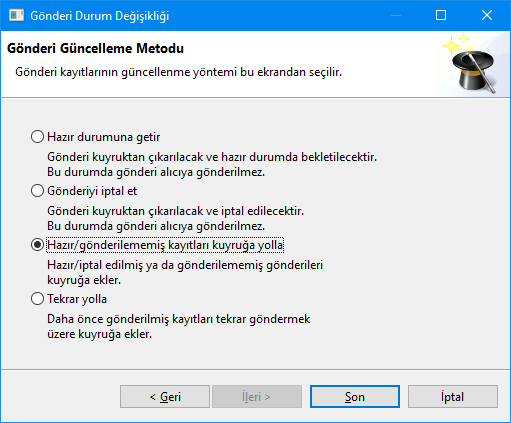Click the "Gönderi Güncelleme Metodu" heading
511x423 pixels.
coord(95,49)
